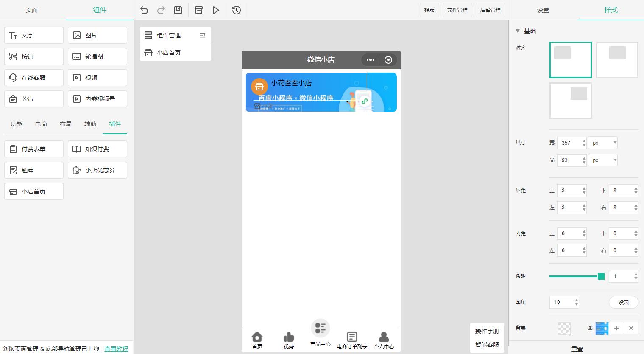The height and width of the screenshot is (354, 644).
Task: Add 小店首页 plugin from left panel
Action: point(34,191)
